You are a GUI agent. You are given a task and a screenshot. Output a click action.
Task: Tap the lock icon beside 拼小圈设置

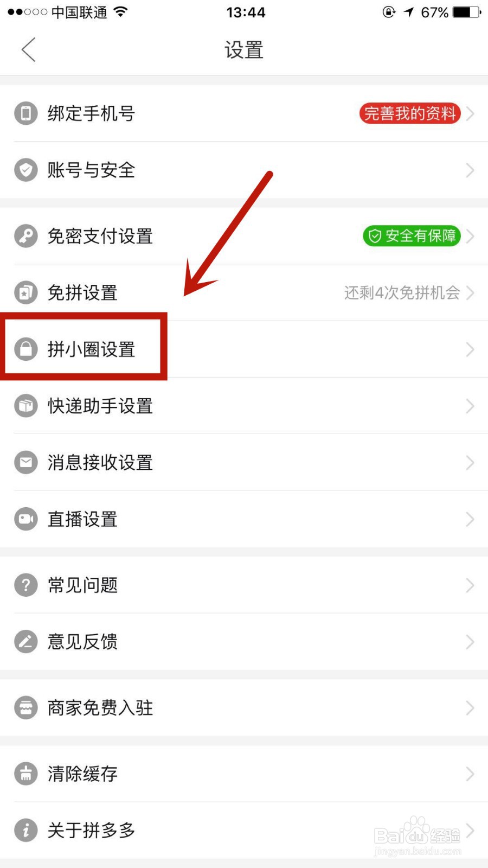click(x=25, y=349)
